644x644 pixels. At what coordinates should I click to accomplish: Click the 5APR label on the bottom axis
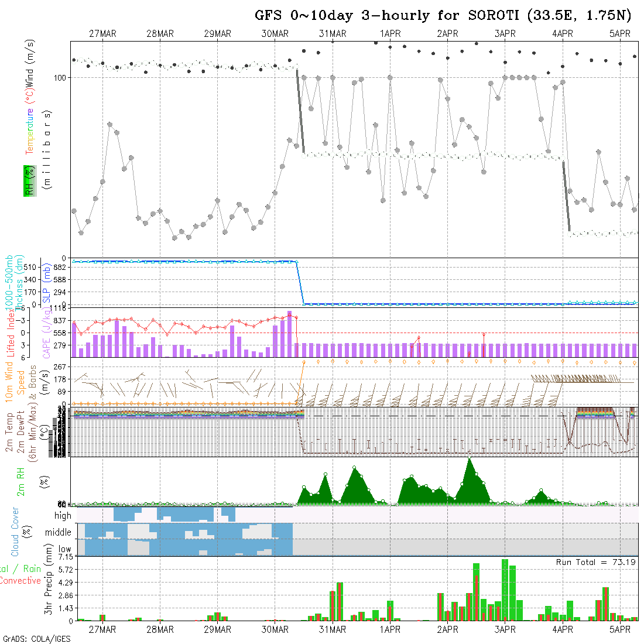click(x=620, y=629)
